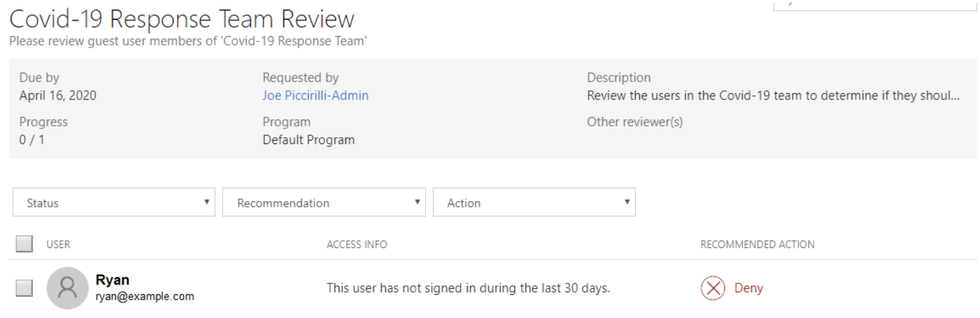980x318 pixels.
Task: Click the red Deny X icon
Action: coord(713,288)
